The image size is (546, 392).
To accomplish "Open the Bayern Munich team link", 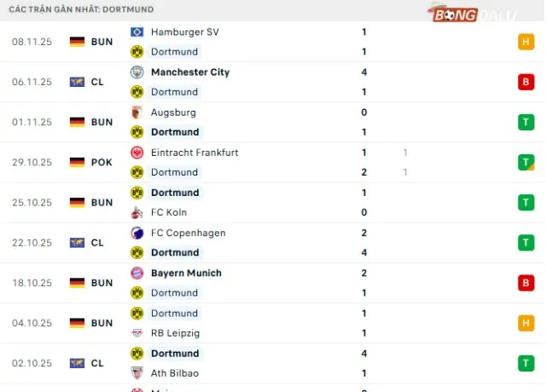I will pyautogui.click(x=186, y=273).
